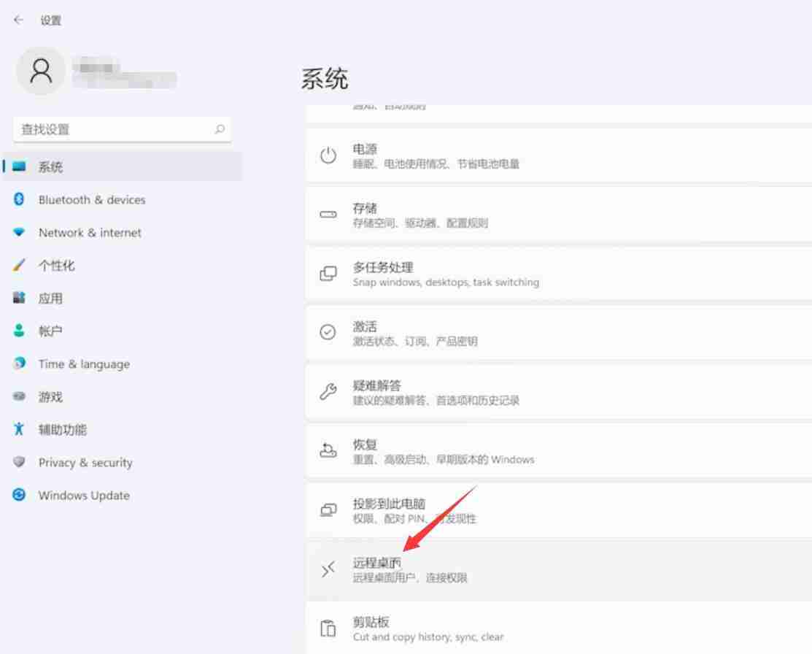This screenshot has height=654, width=812.
Task: Select 系统 in the sidebar
Action: (x=50, y=166)
